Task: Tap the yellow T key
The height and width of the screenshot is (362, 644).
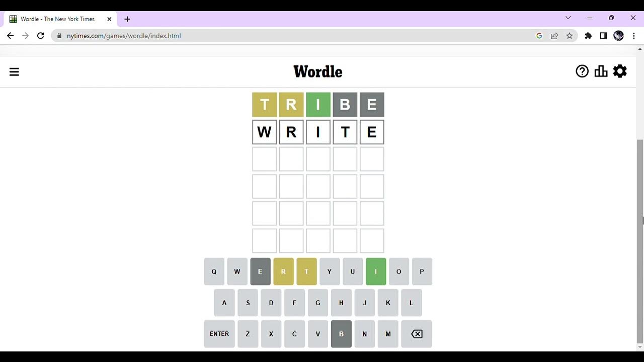Action: [x=306, y=271]
